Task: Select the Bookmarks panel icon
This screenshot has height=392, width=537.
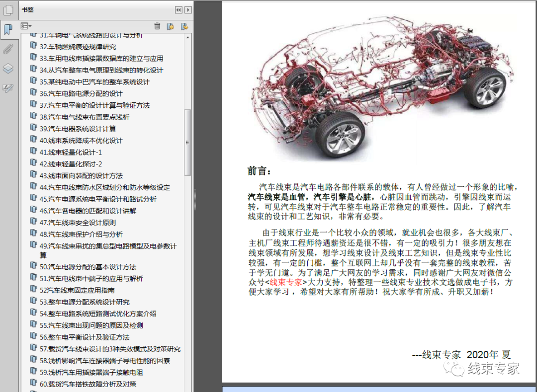Action: (x=8, y=28)
